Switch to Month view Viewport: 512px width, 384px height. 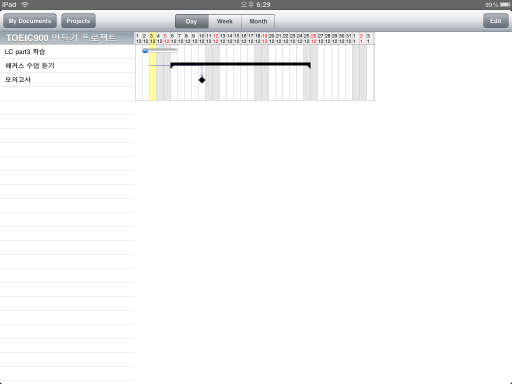click(258, 21)
